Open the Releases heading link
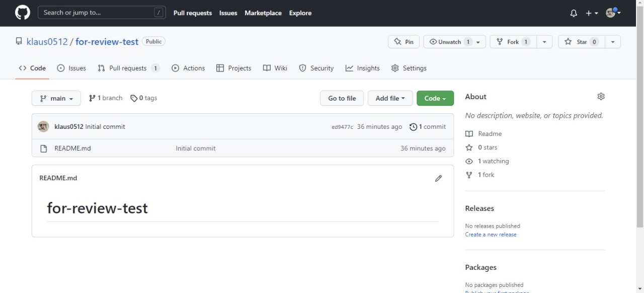The image size is (644, 293). click(x=479, y=208)
